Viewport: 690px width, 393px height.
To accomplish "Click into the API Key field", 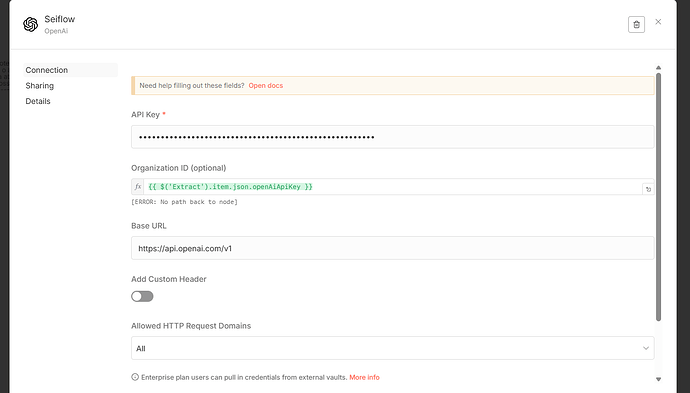I will click(393, 137).
